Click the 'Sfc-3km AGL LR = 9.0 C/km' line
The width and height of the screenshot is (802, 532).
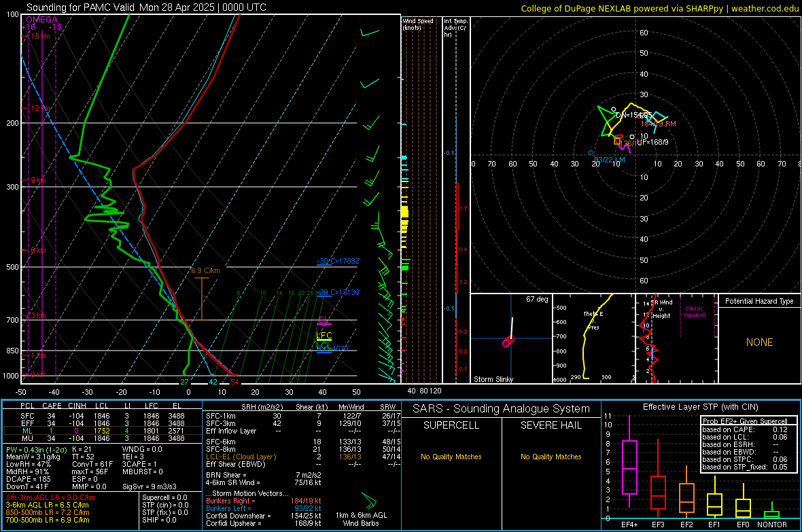coord(51,498)
